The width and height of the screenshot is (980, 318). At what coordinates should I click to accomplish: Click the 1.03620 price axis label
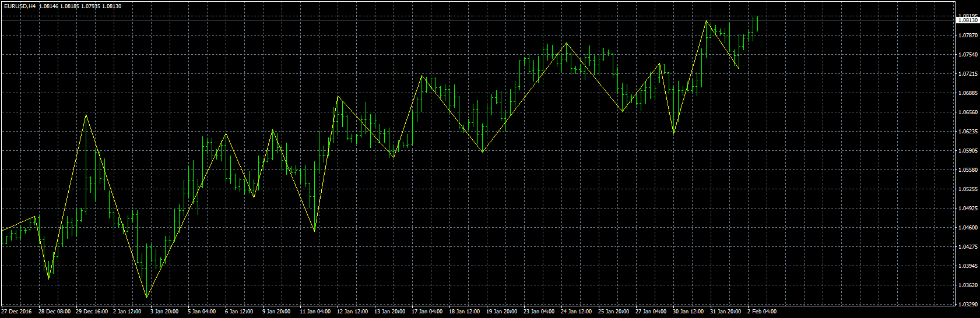point(968,285)
